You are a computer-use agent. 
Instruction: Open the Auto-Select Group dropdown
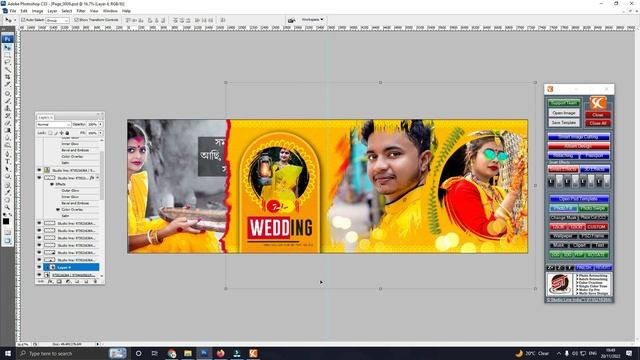coord(57,20)
